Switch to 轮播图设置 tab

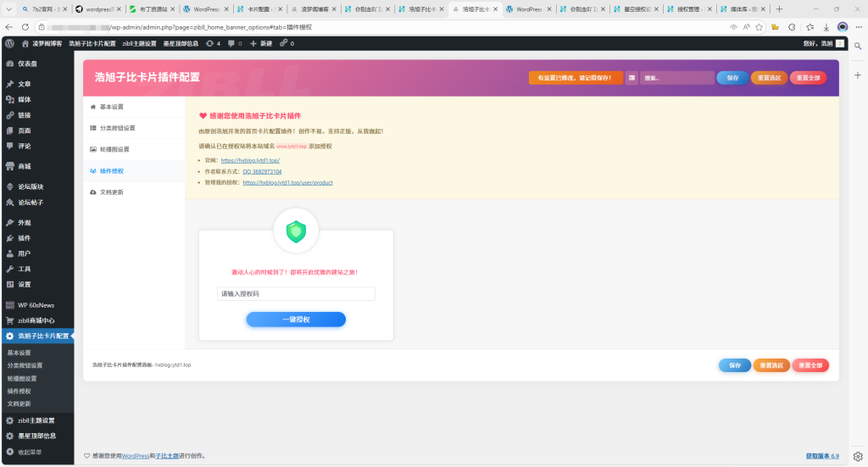click(114, 149)
